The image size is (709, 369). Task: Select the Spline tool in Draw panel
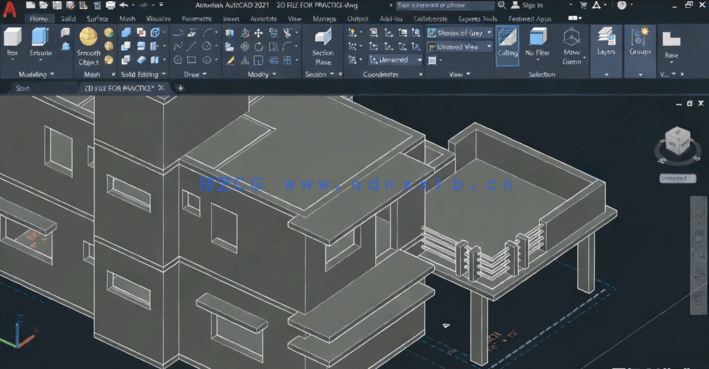tap(178, 46)
